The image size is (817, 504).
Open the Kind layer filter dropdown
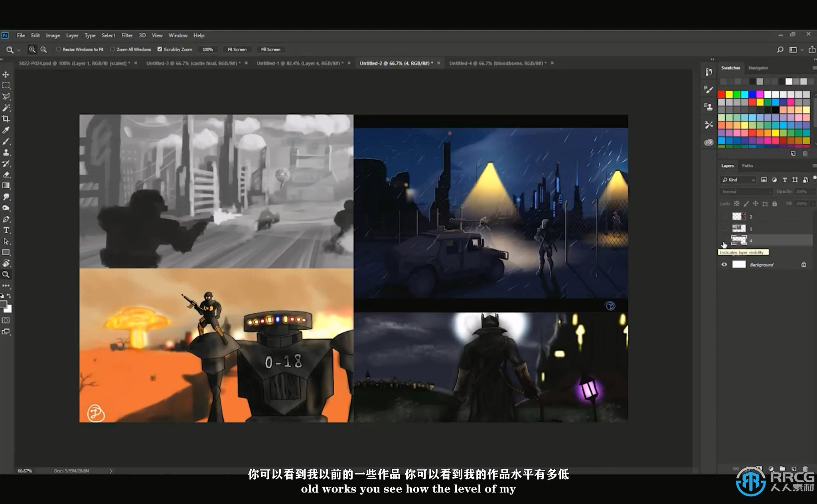coord(738,180)
